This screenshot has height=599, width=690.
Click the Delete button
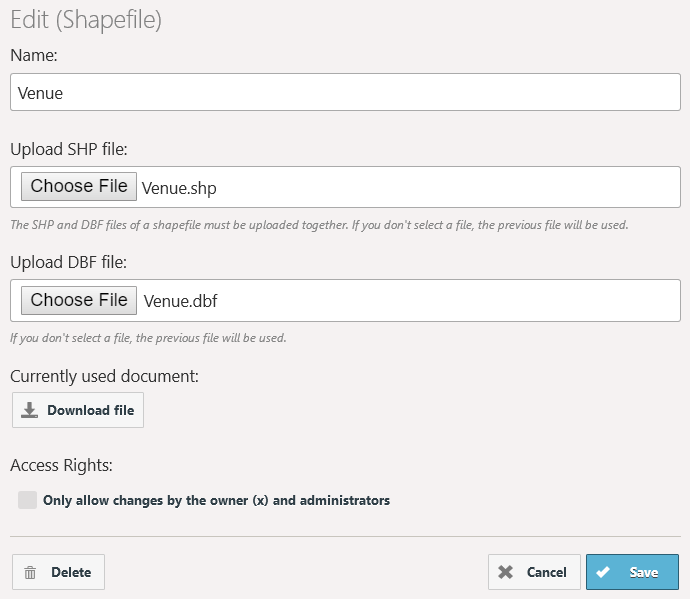pyautogui.click(x=58, y=572)
